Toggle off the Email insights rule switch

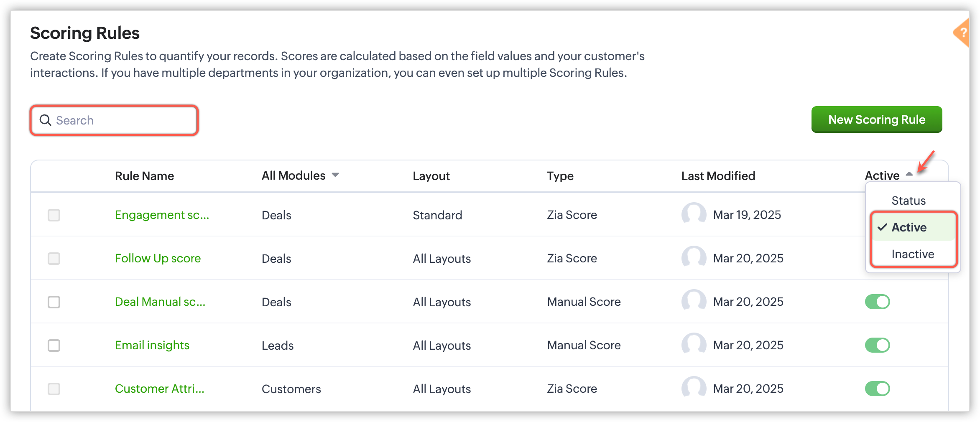point(877,345)
